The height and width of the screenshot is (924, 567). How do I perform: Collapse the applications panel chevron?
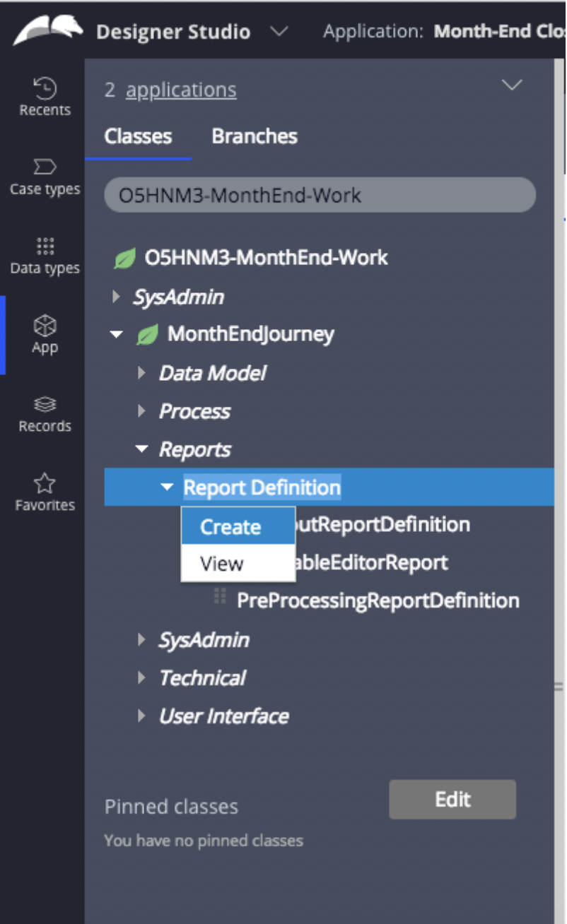(511, 85)
